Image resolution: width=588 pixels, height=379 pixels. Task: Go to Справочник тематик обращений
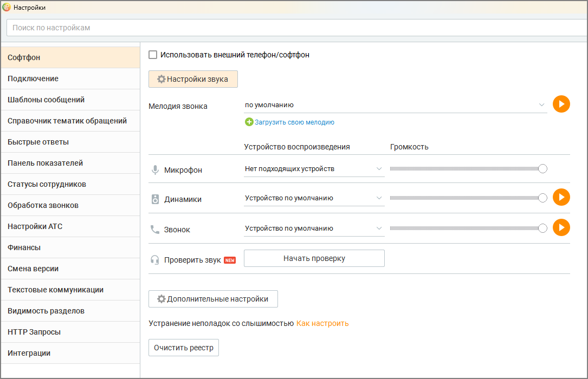pyautogui.click(x=70, y=121)
